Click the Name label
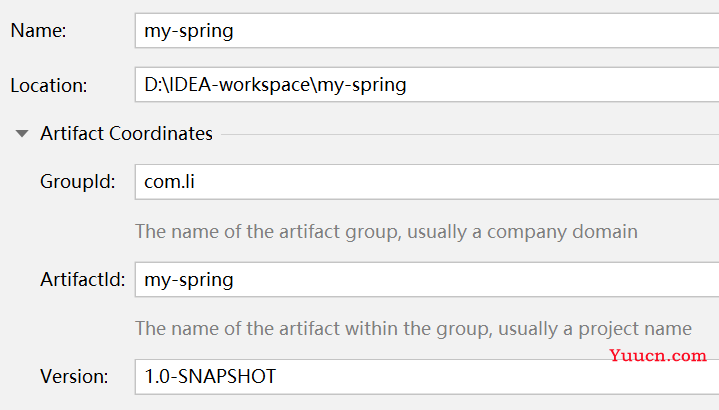719x410 pixels. point(38,31)
